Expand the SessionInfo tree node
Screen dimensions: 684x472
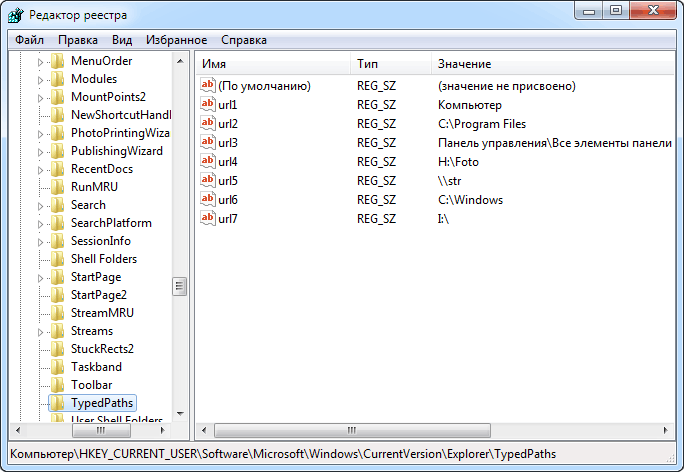click(40, 242)
